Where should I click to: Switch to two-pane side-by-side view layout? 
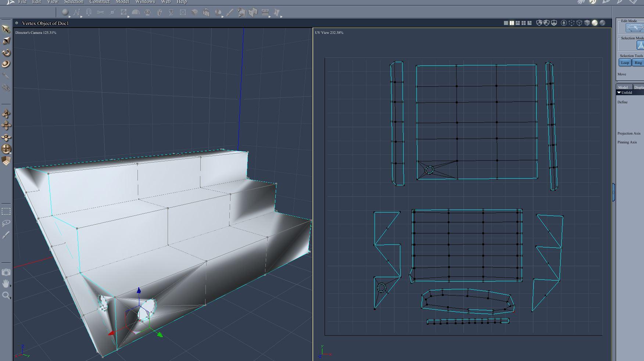click(x=512, y=23)
